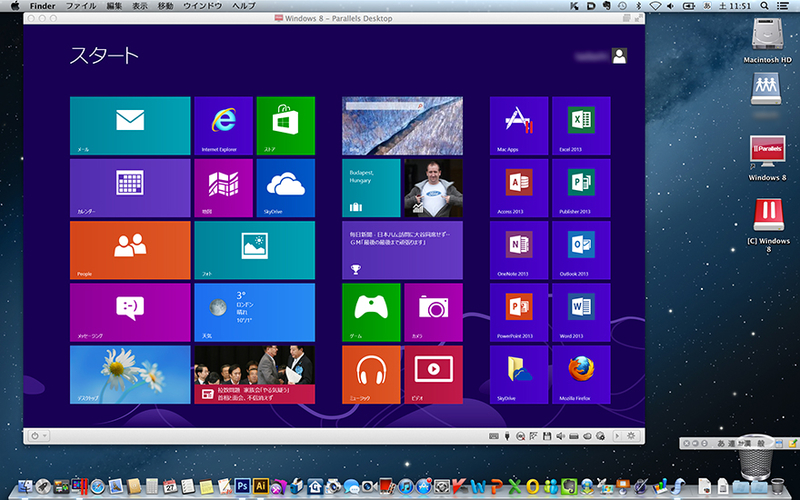Open the Trash in the Dock
The height and width of the screenshot is (500, 800).
[778, 485]
